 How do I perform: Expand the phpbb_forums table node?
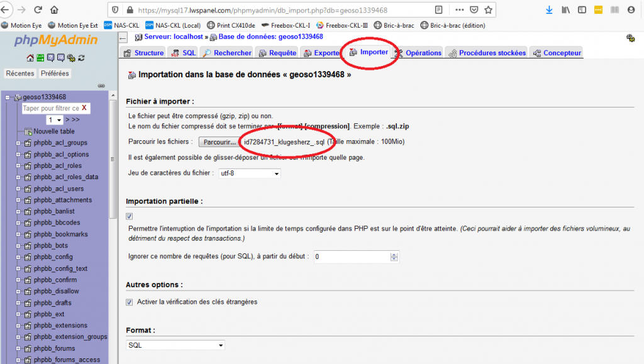[18, 348]
